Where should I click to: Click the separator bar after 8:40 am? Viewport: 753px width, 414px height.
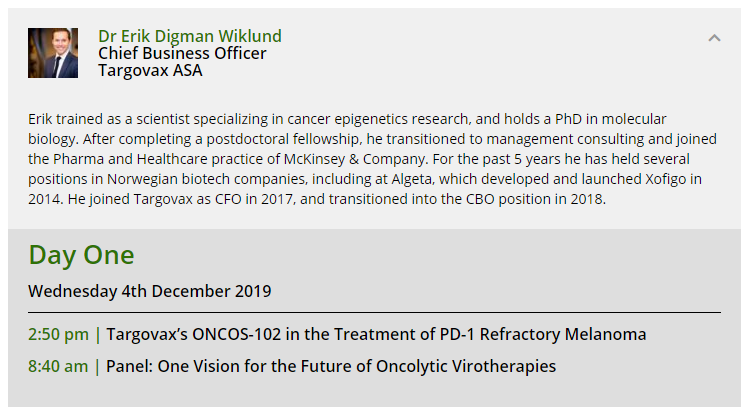pyautogui.click(x=97, y=366)
